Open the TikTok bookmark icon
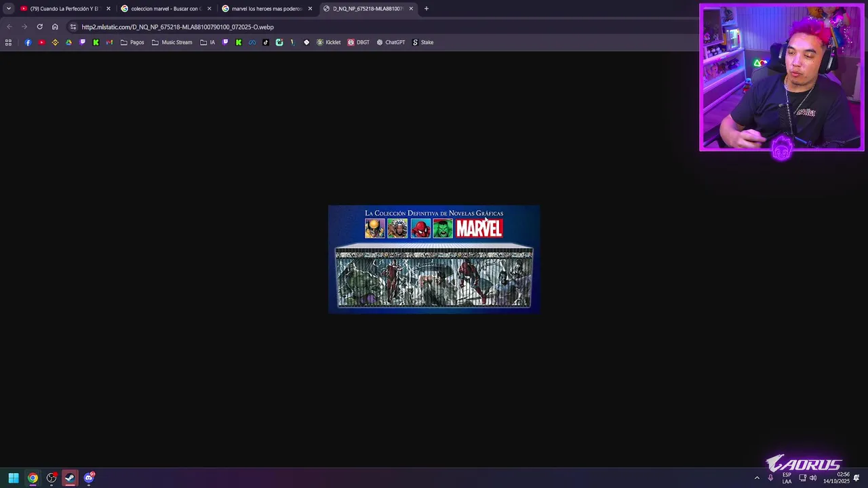868x488 pixels. (x=266, y=42)
